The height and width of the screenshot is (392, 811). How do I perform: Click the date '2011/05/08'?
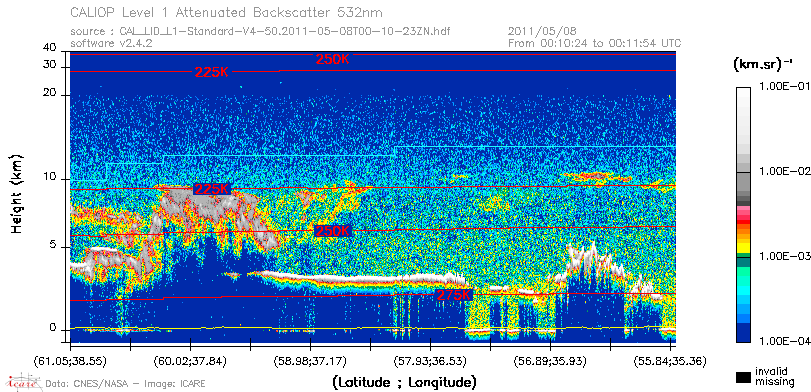pyautogui.click(x=542, y=32)
